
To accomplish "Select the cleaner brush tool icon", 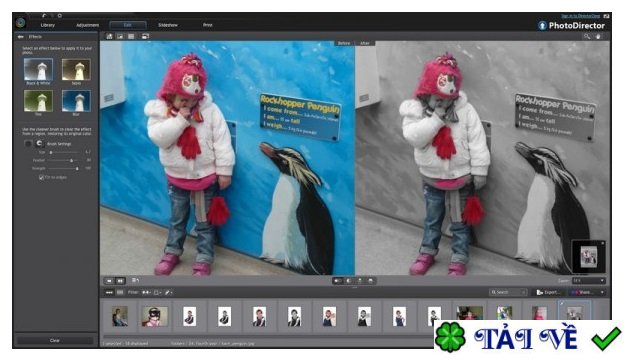I will (x=28, y=143).
